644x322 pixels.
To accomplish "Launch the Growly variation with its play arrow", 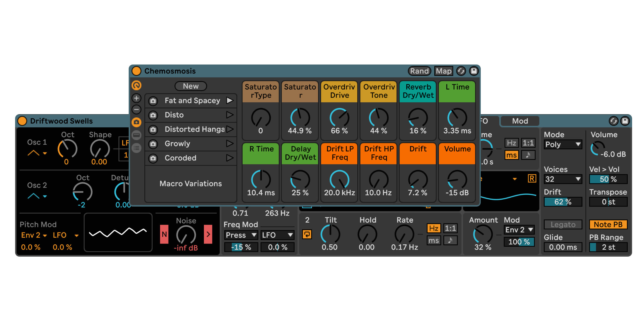I will click(230, 144).
